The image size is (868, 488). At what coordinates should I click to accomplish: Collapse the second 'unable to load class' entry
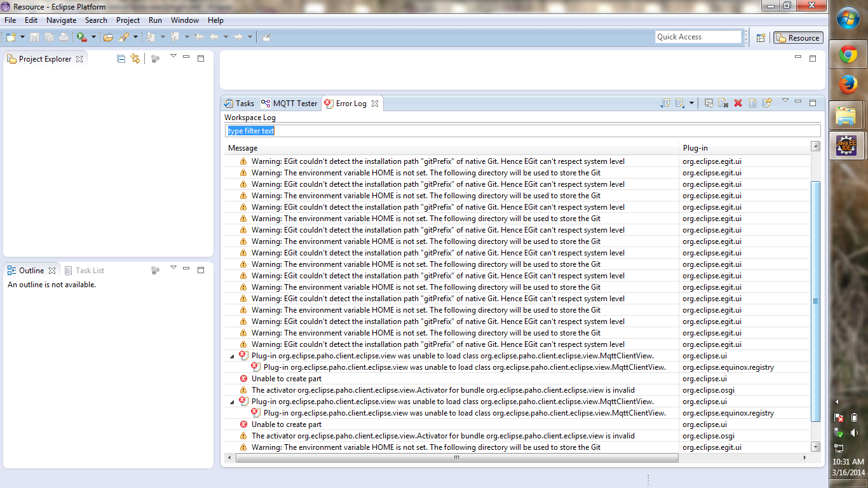click(x=232, y=402)
